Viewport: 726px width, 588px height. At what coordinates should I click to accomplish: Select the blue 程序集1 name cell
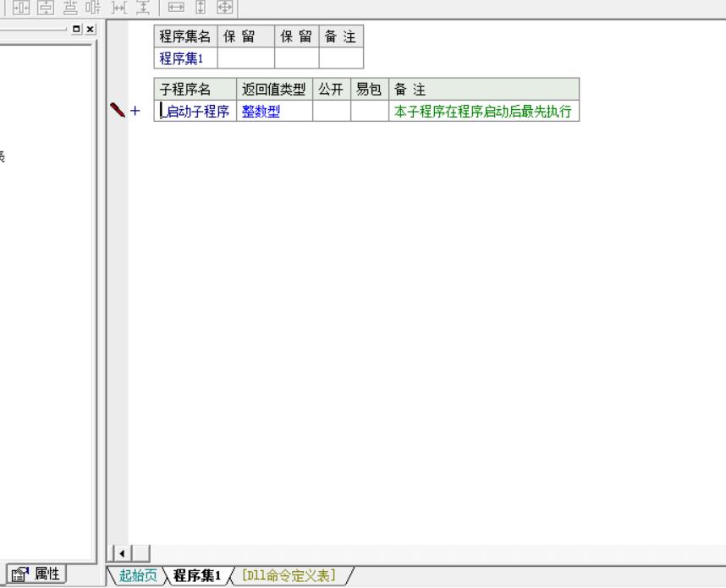185,58
